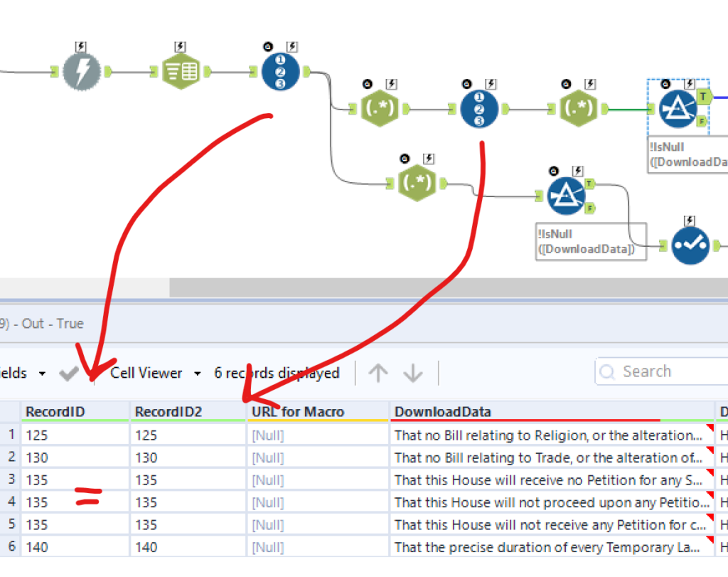Select the lower RegEx tool in the branch
This screenshot has height=577, width=728.
point(417,183)
